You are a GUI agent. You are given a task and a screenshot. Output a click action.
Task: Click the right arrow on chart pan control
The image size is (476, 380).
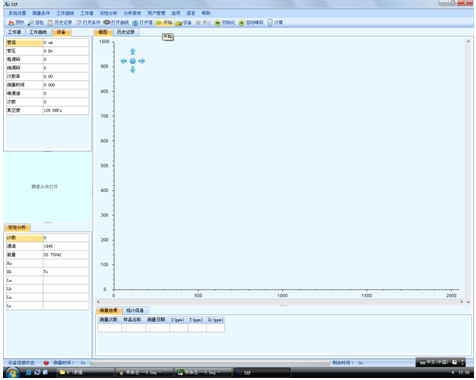(142, 61)
